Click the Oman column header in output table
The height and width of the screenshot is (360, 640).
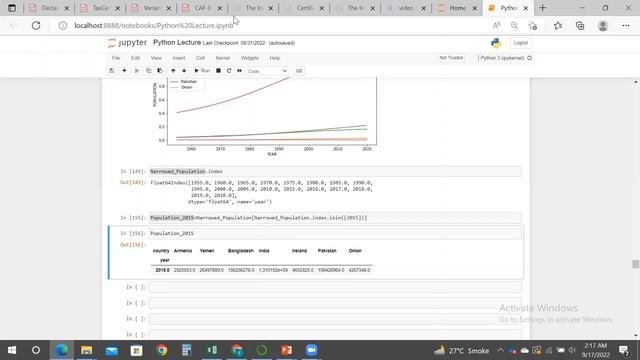tap(355, 251)
